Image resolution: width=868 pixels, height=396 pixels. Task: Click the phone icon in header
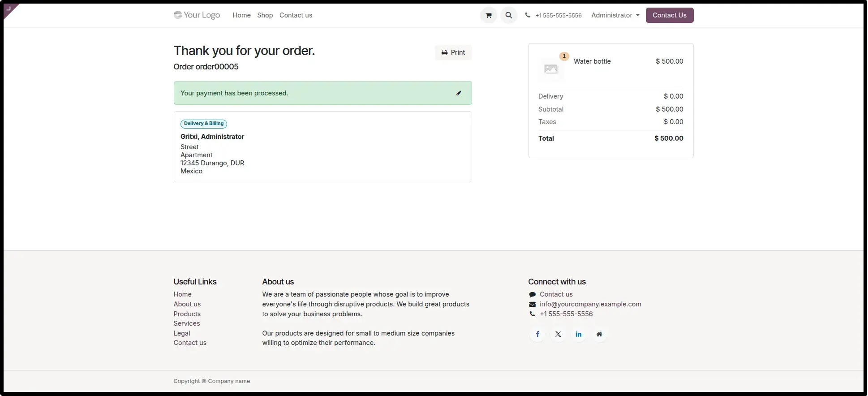528,15
